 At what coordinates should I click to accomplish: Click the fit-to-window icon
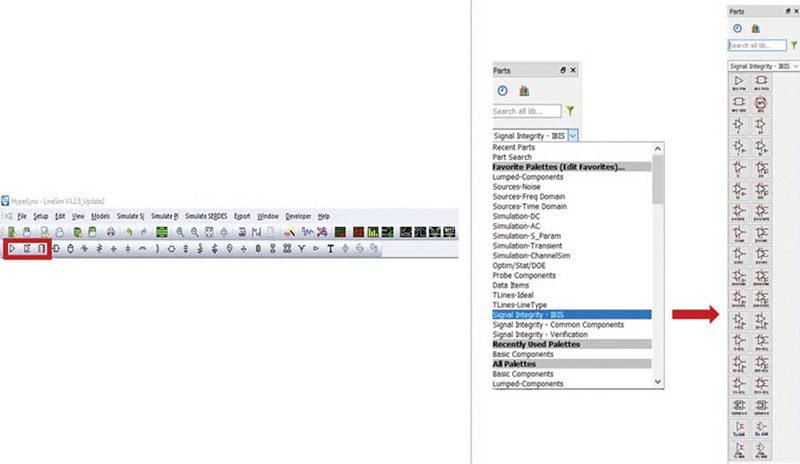tap(209, 232)
